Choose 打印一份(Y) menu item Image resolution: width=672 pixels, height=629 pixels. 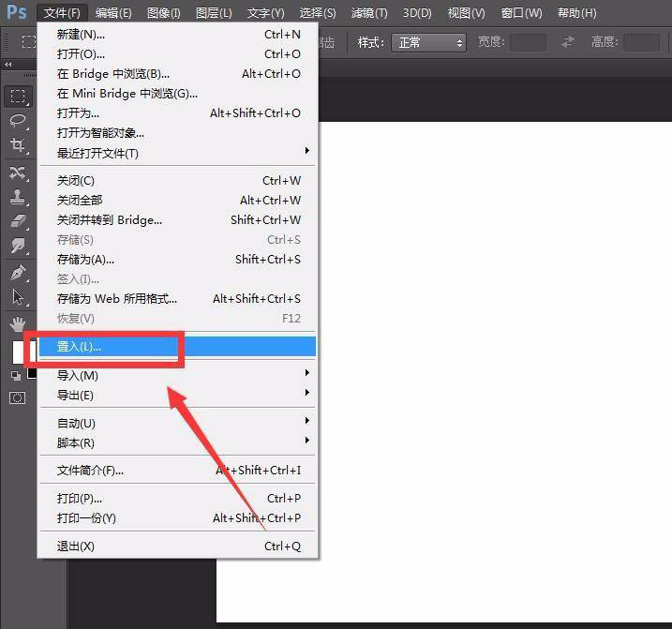[x=177, y=518]
